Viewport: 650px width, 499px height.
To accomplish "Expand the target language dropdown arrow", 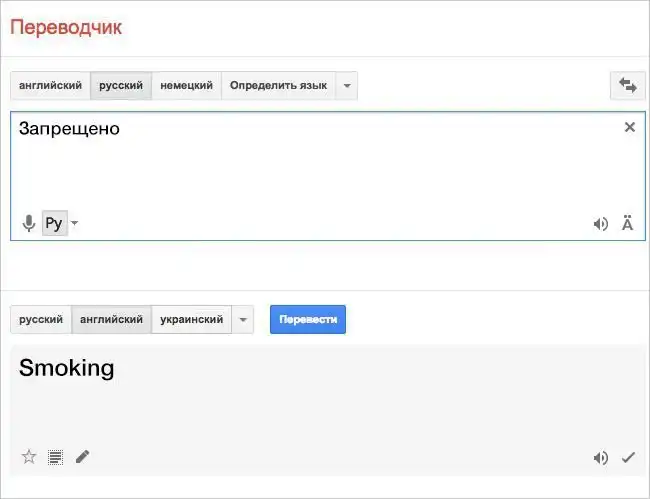I will click(x=242, y=320).
